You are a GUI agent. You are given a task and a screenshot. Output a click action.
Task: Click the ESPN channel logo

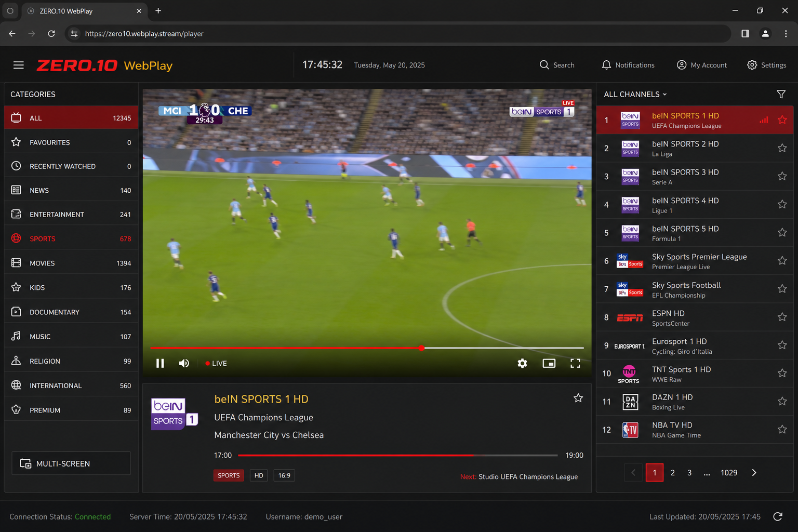630,317
